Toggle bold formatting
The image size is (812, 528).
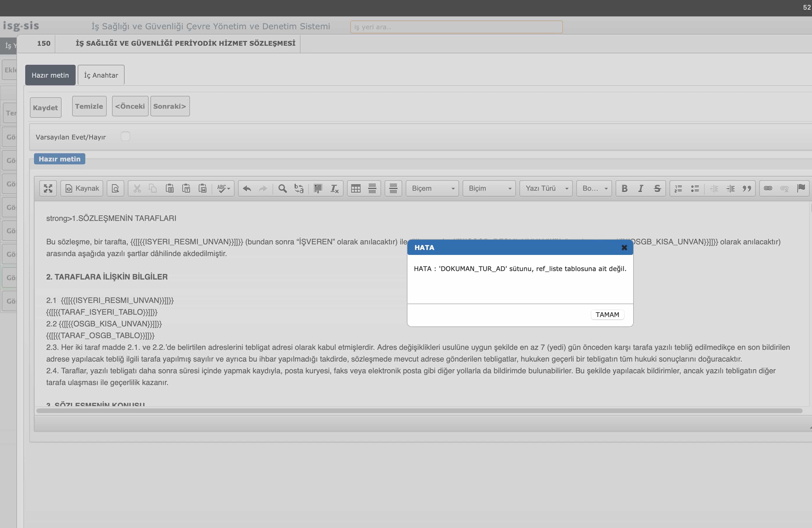[624, 188]
